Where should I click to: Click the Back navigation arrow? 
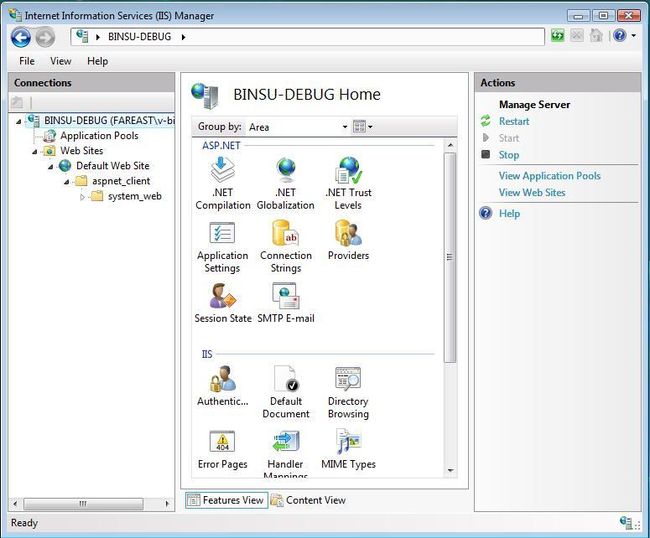pos(21,37)
